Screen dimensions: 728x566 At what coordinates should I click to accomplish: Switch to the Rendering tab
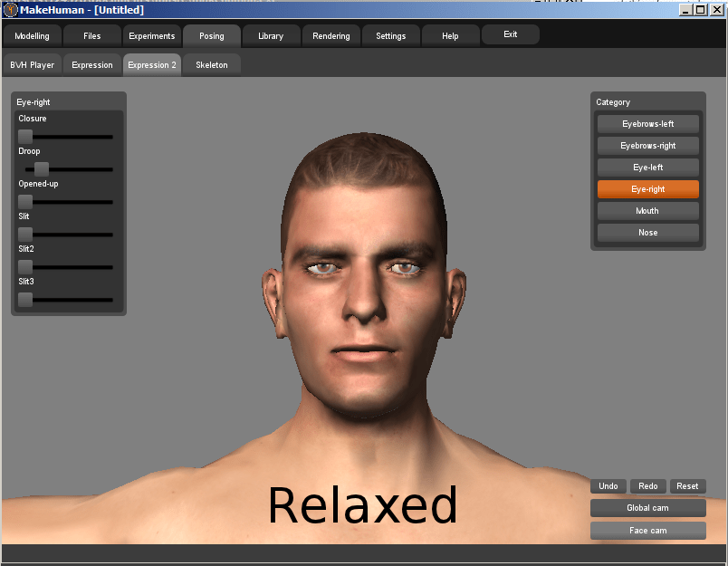click(330, 35)
